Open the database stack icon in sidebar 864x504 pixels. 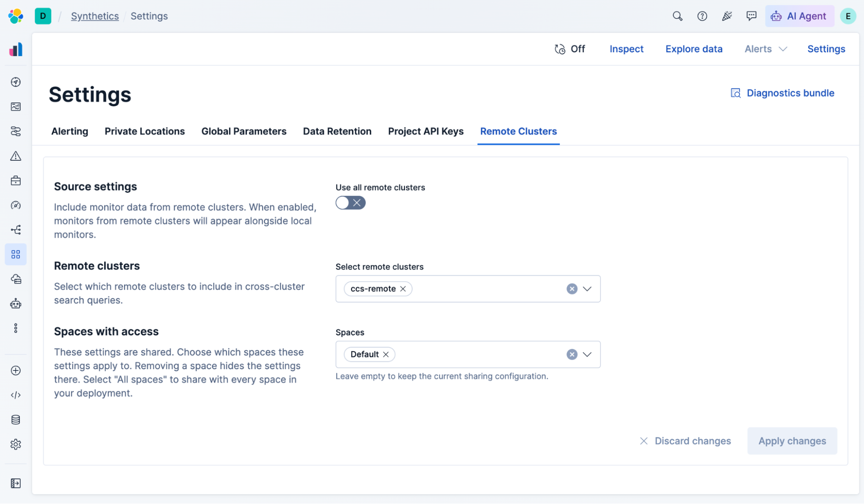point(16,420)
